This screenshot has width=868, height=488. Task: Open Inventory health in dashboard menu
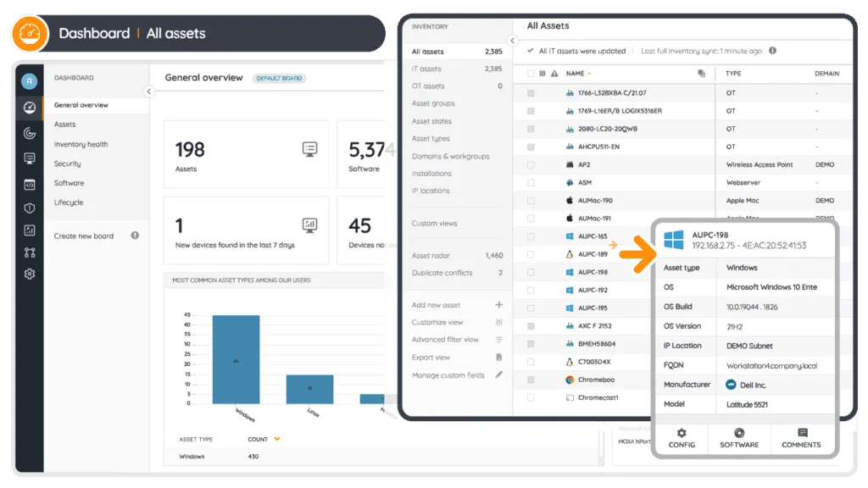tap(81, 144)
